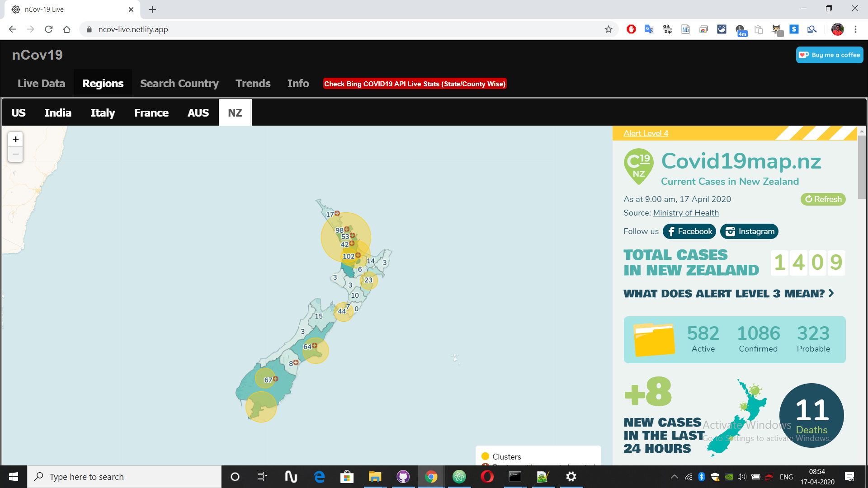Open the Chrome three-dot menu

pos(855,29)
